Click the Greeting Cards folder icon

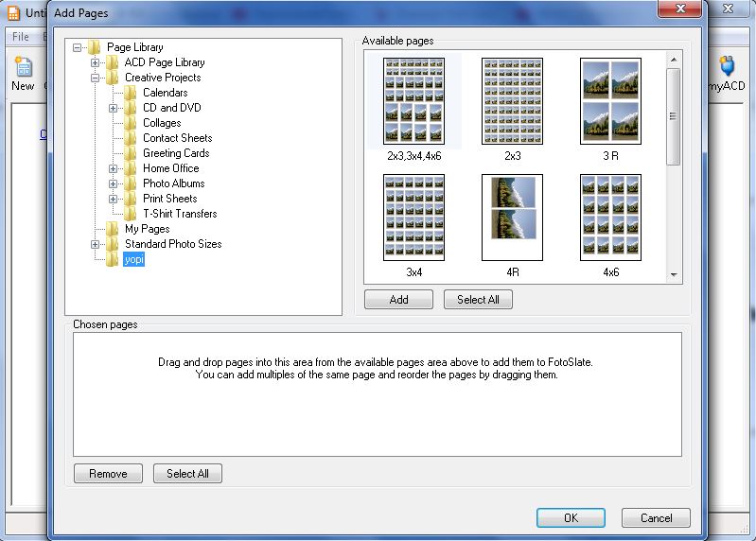coord(130,153)
